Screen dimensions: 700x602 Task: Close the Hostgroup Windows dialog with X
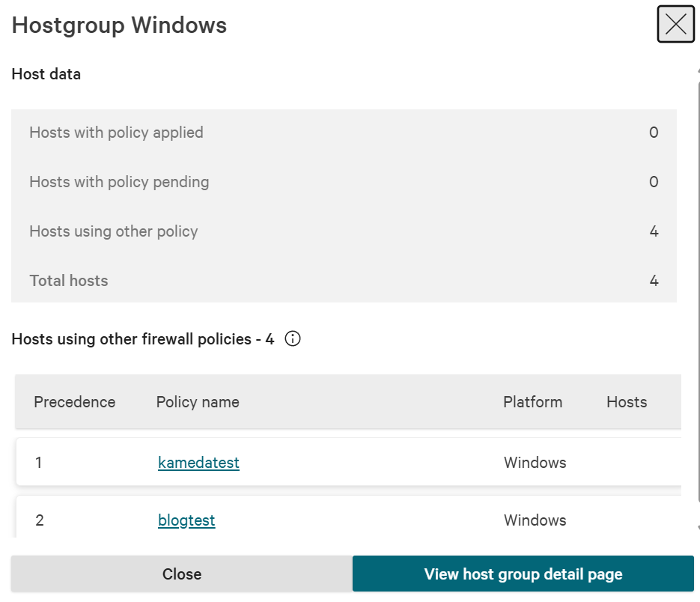pyautogui.click(x=675, y=25)
